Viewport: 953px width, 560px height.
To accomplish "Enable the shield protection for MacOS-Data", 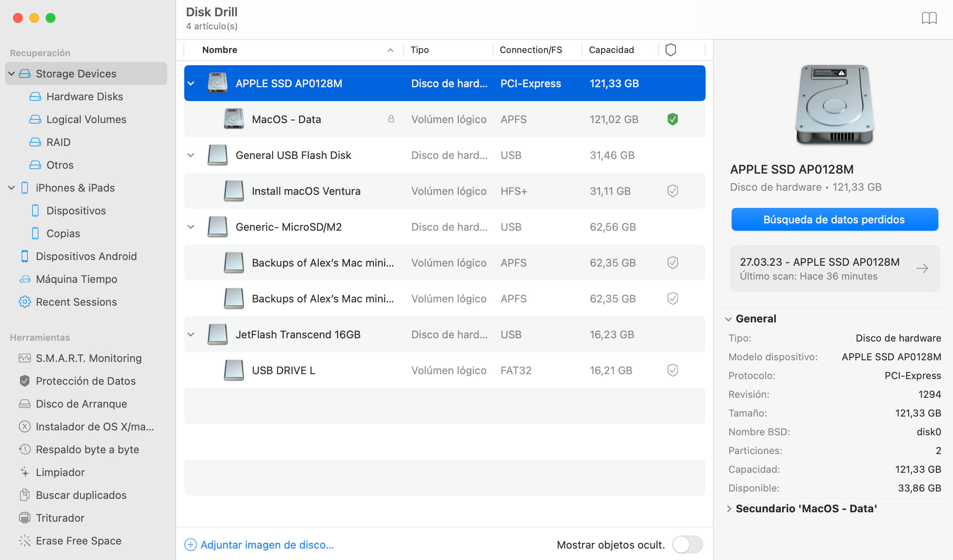I will pyautogui.click(x=673, y=119).
